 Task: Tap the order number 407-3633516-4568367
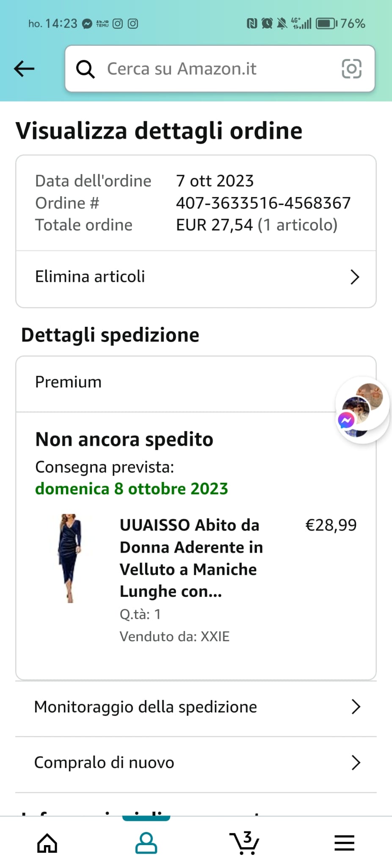263,203
